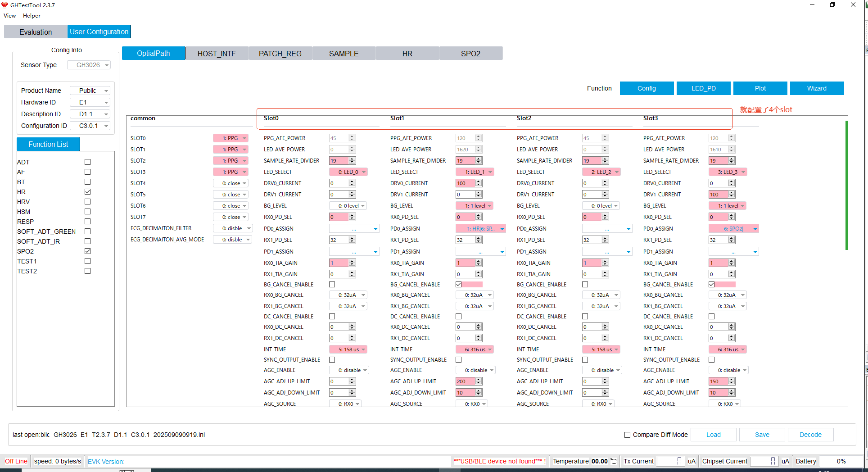This screenshot has height=472, width=868.
Task: Adjust Slot2 RX1_PD_SEL stepper
Action: 605,240
